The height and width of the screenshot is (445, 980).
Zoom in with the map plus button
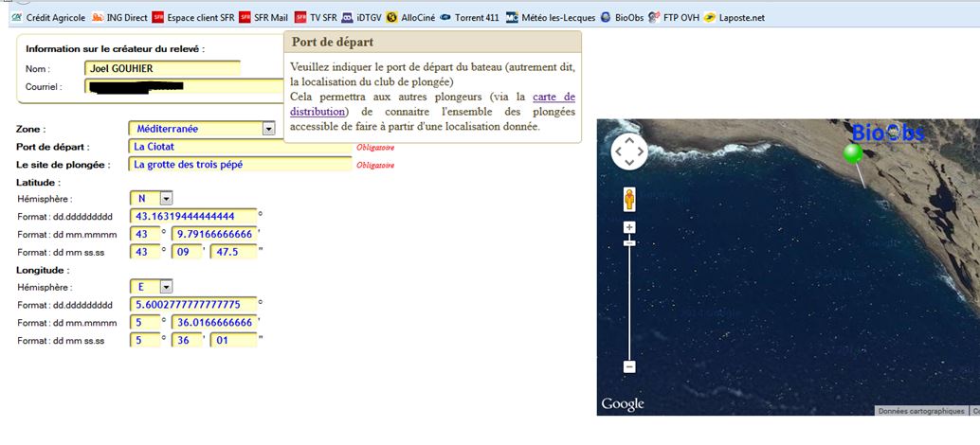(629, 227)
